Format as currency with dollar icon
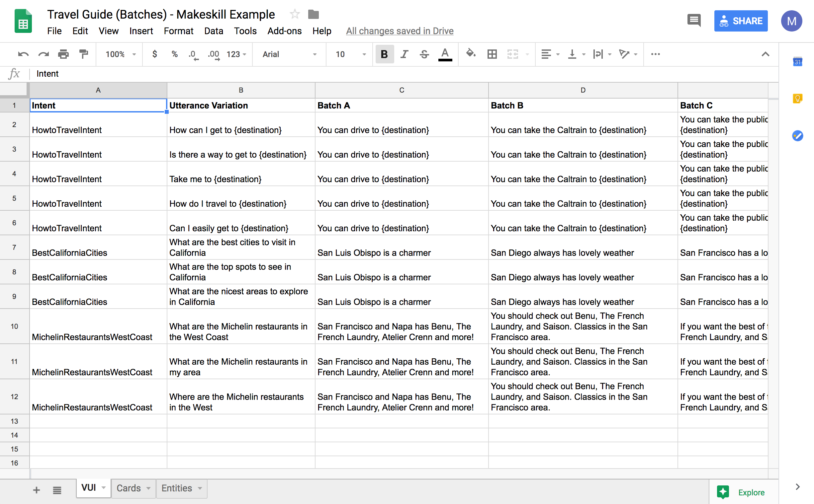814x504 pixels. point(154,54)
